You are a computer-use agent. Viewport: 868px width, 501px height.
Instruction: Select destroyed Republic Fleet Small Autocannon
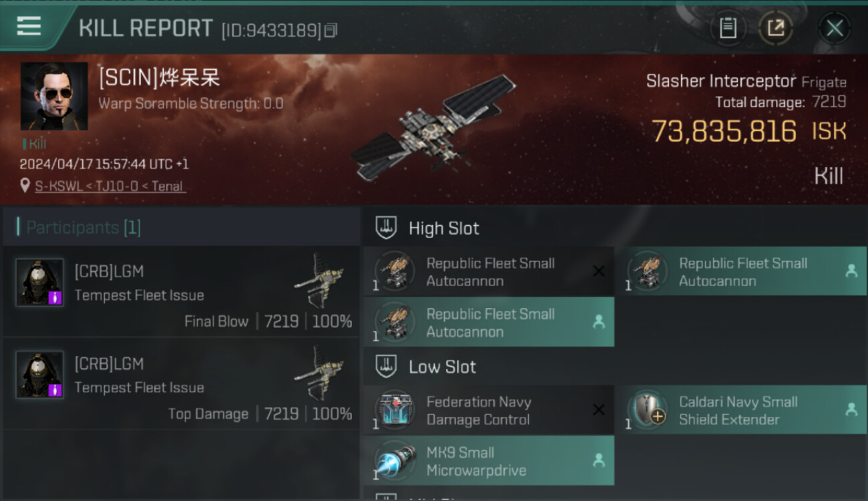pyautogui.click(x=489, y=272)
